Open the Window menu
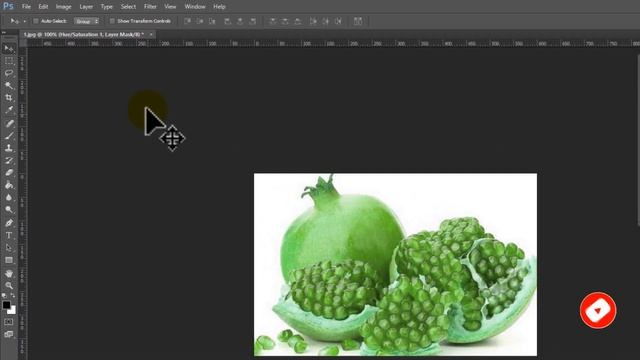 pyautogui.click(x=195, y=7)
